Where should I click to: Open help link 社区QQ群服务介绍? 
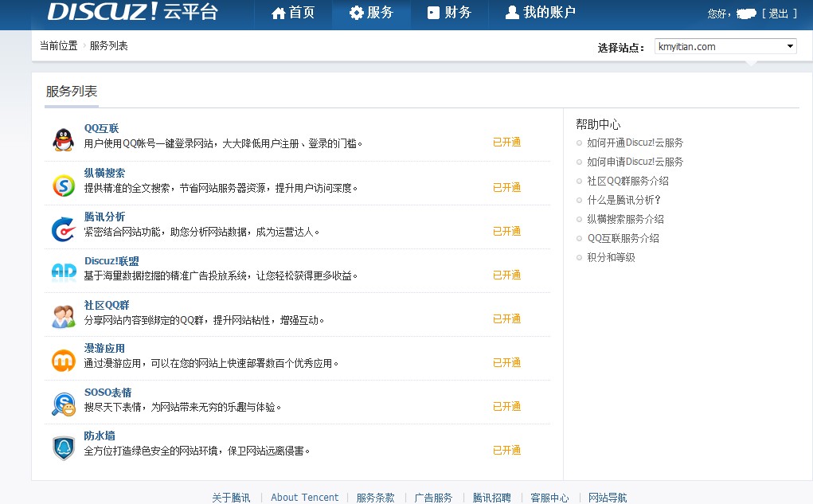[627, 181]
